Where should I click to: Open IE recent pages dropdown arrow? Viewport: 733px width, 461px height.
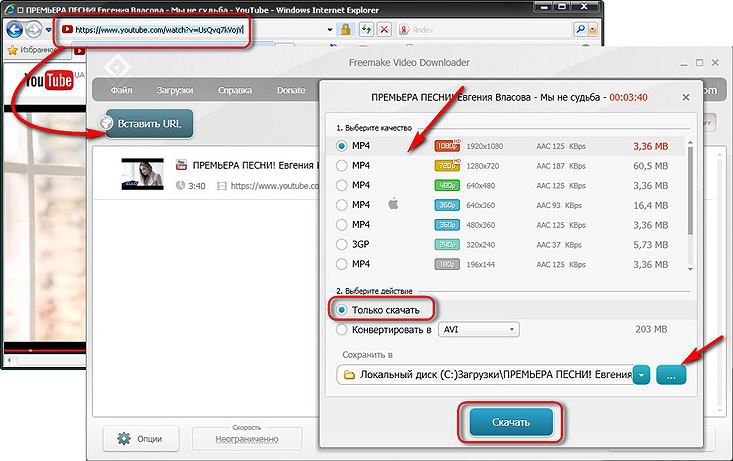point(48,30)
